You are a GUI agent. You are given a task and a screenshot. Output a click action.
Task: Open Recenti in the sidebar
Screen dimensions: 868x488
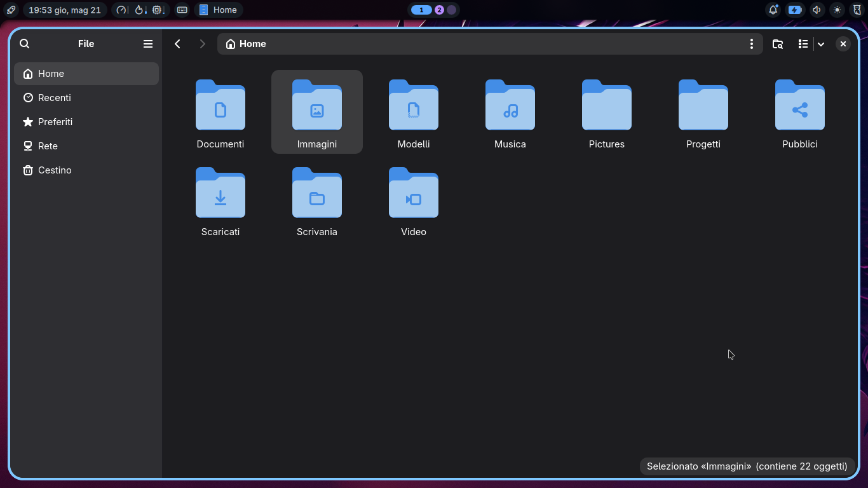pos(86,98)
